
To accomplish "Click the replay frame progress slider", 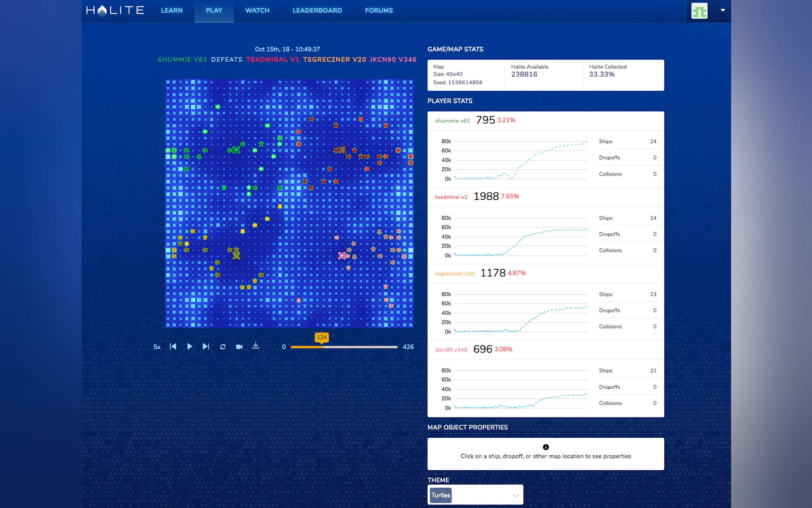I will 344,347.
